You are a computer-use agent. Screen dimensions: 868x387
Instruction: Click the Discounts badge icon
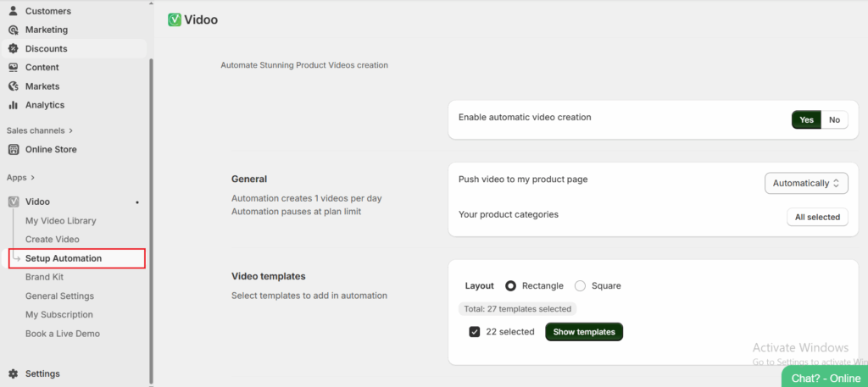pos(14,48)
